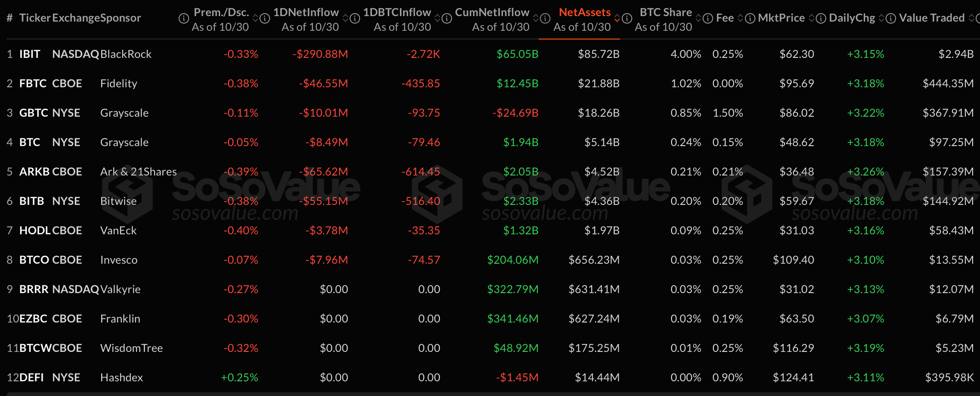Open the GBTC ticker row
The width and height of the screenshot is (980, 396).
pyautogui.click(x=34, y=113)
